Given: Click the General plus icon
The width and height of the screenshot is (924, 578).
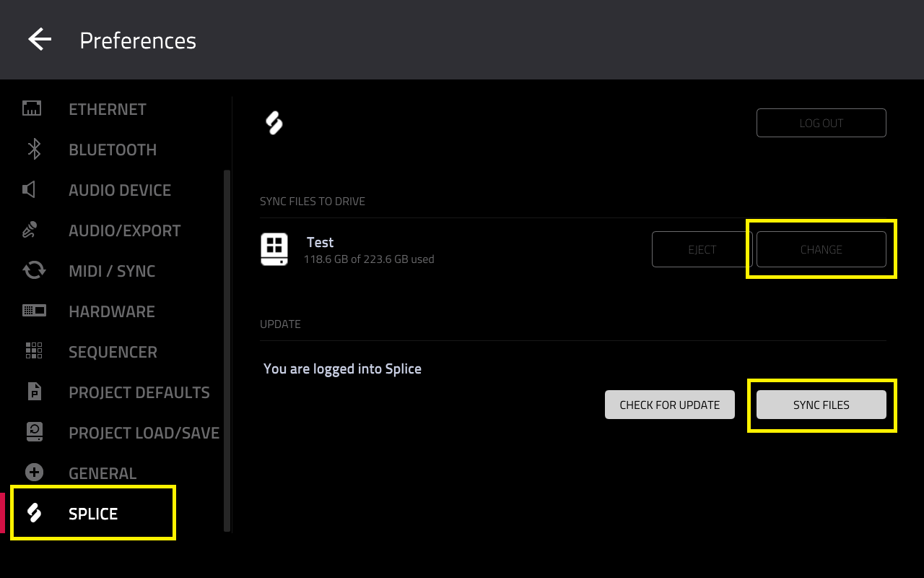Looking at the screenshot, I should point(34,473).
